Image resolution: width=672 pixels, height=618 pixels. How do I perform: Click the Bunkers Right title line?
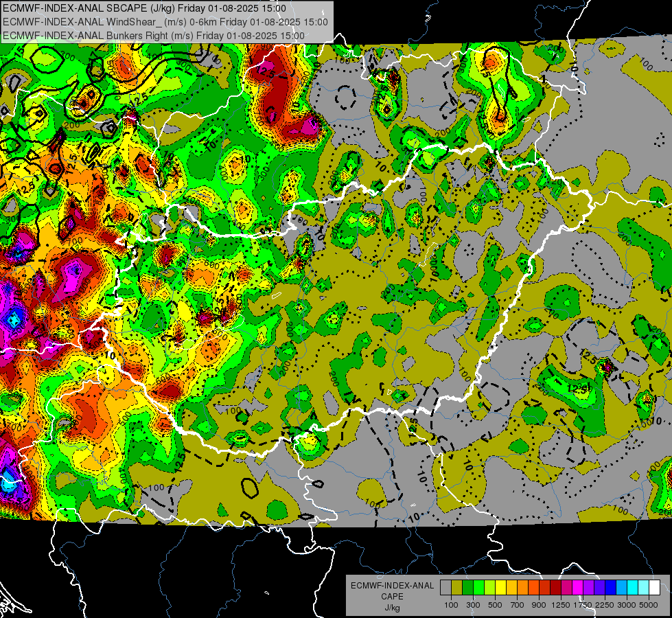click(154, 36)
